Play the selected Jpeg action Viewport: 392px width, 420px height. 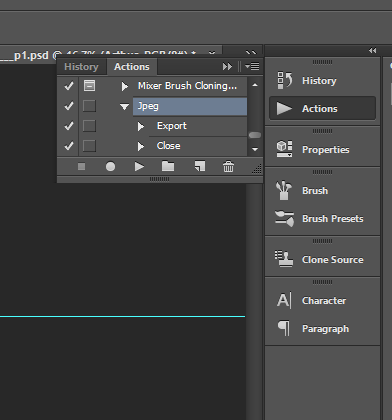139,166
